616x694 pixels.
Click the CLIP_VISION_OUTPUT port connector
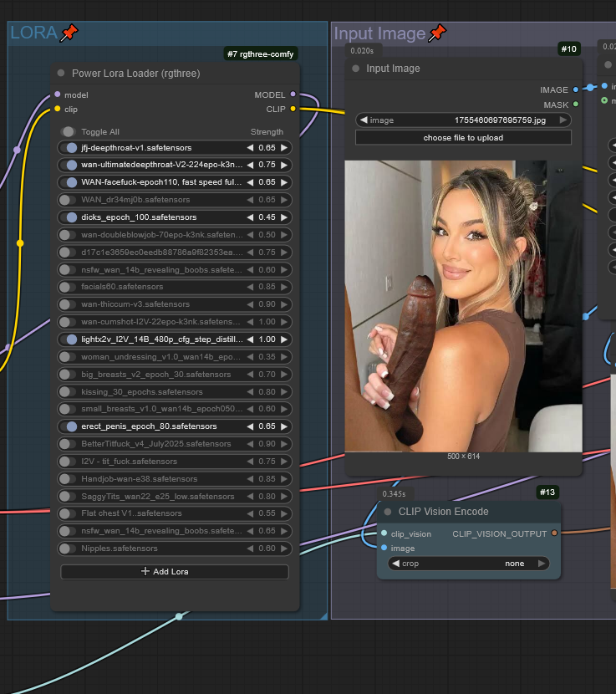(x=554, y=533)
